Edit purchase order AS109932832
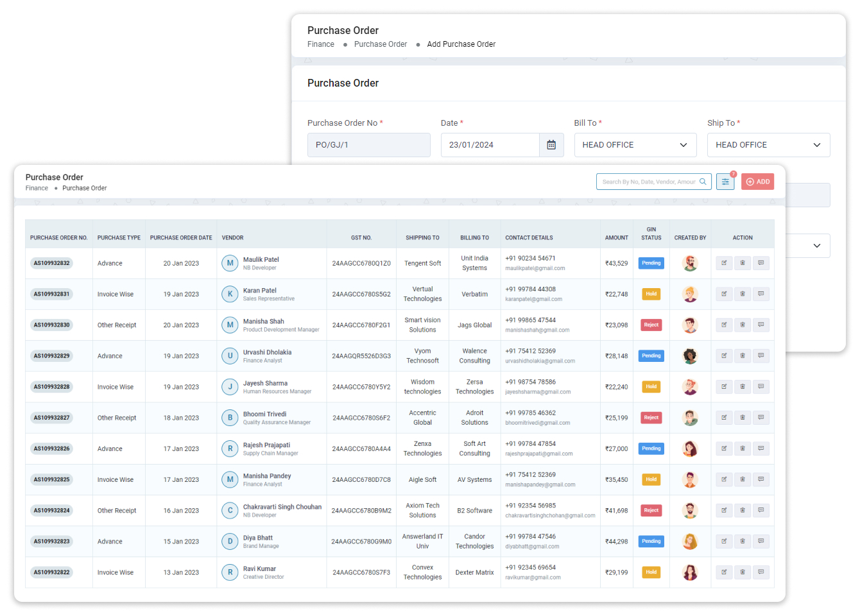Image resolution: width=860 pixels, height=616 pixels. point(724,263)
